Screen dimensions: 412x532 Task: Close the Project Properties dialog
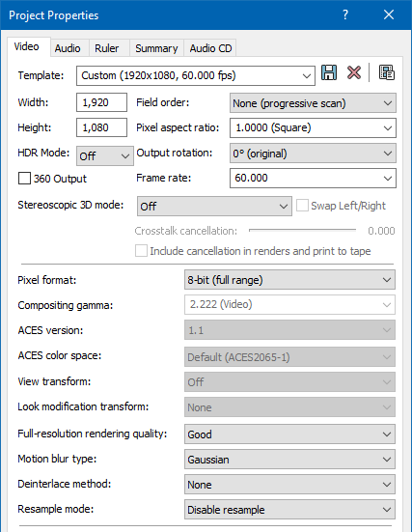click(389, 14)
